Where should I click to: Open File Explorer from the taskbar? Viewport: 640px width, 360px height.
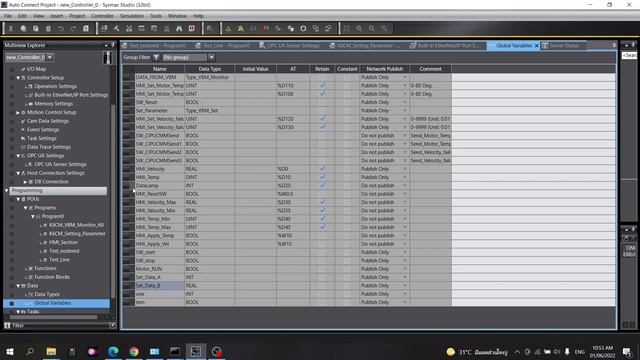[51, 351]
